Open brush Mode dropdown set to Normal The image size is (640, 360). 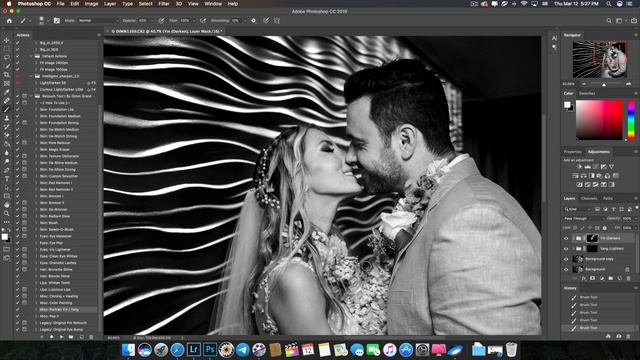pos(98,20)
